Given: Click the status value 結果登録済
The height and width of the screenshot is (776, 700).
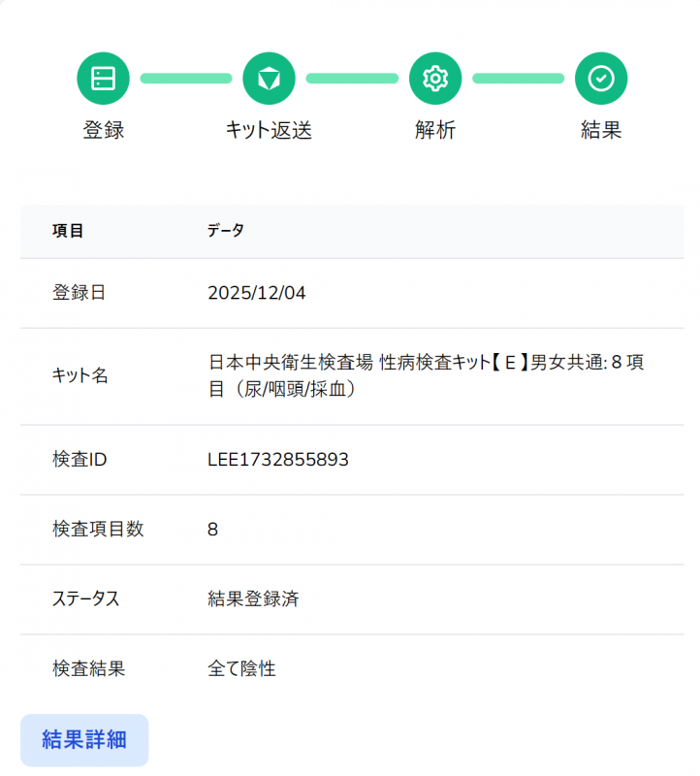Looking at the screenshot, I should point(253,599).
